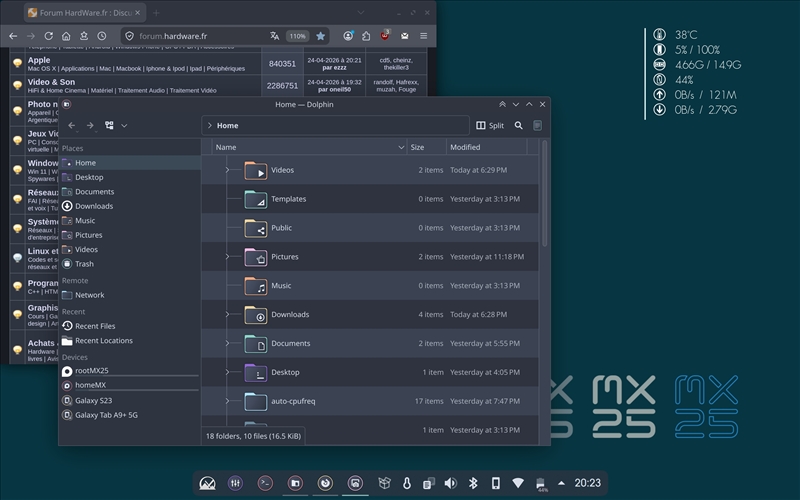This screenshot has height=500, width=800.
Task: Expand the Downloads folder tree
Action: (x=227, y=314)
